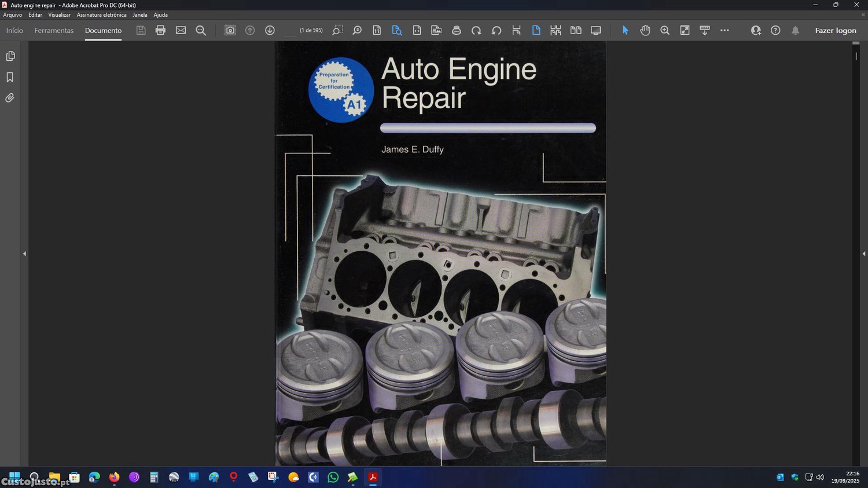Click the print file icon
Image resolution: width=868 pixels, height=488 pixels.
pyautogui.click(x=160, y=30)
